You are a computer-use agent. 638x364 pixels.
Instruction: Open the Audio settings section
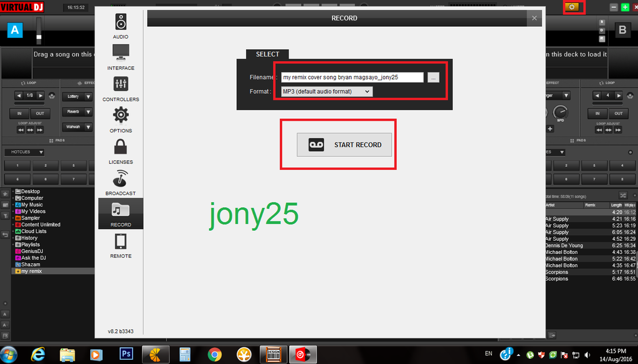tap(120, 26)
